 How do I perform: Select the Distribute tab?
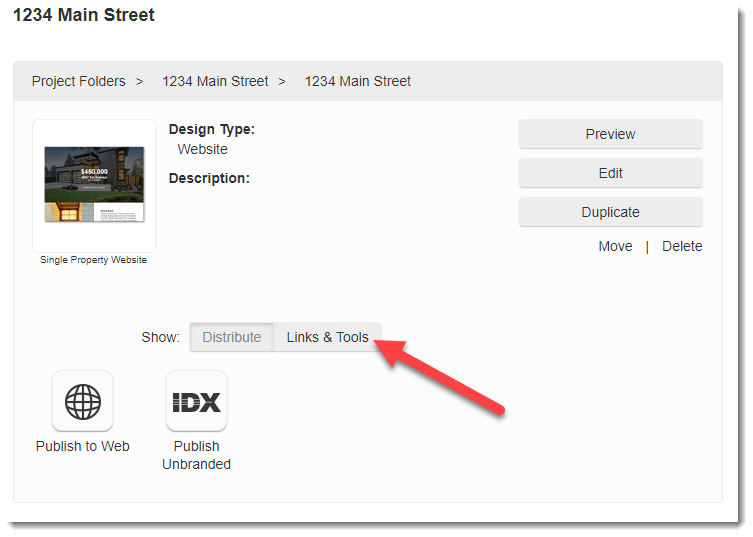click(232, 337)
